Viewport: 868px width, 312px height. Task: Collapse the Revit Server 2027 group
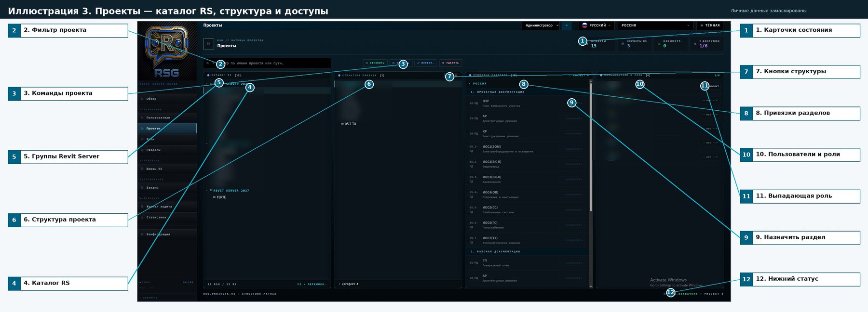tap(207, 191)
